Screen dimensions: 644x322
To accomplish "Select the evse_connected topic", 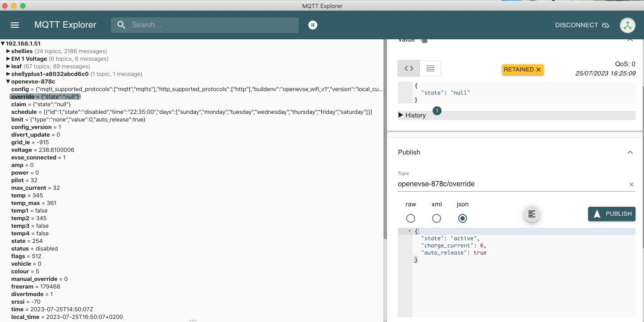I will pos(38,158).
